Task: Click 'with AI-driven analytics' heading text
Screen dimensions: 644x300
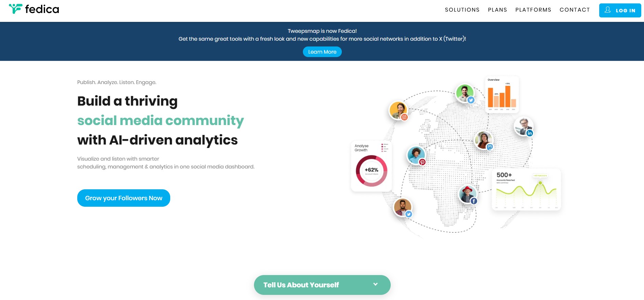Action: [157, 140]
